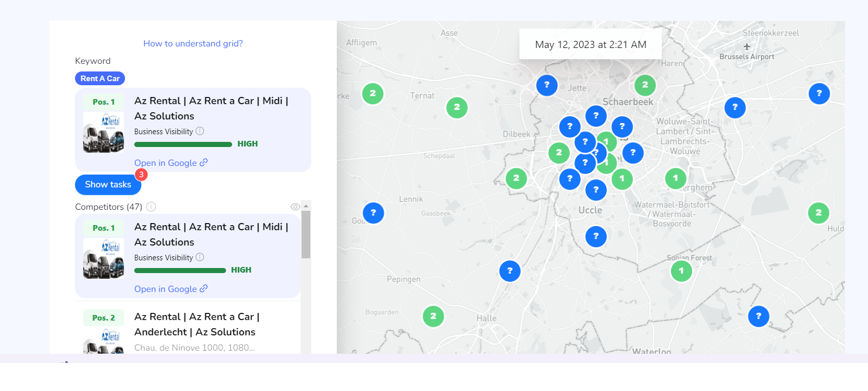Click green marker 2 near Hulde at right edge
Screen dimensions: 868x391
tap(819, 213)
